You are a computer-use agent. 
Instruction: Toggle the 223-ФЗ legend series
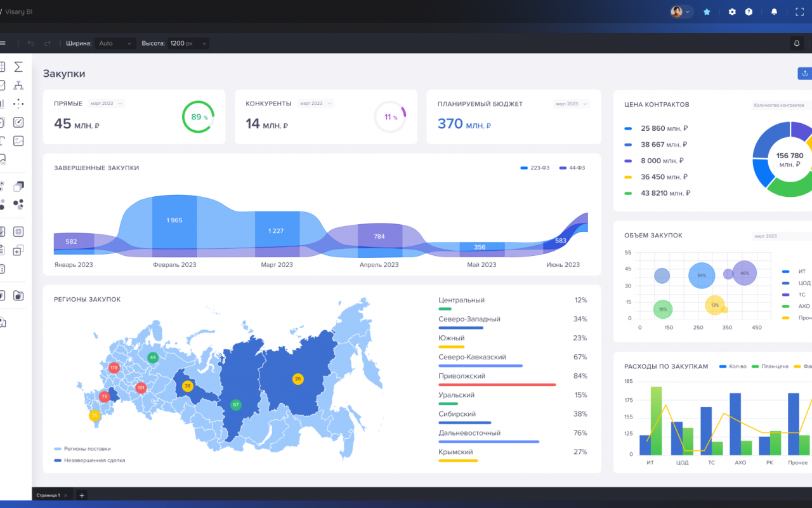coord(535,168)
